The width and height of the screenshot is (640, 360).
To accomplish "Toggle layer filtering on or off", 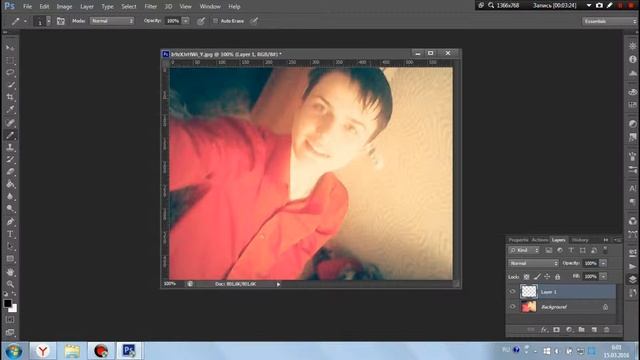I will (x=605, y=250).
